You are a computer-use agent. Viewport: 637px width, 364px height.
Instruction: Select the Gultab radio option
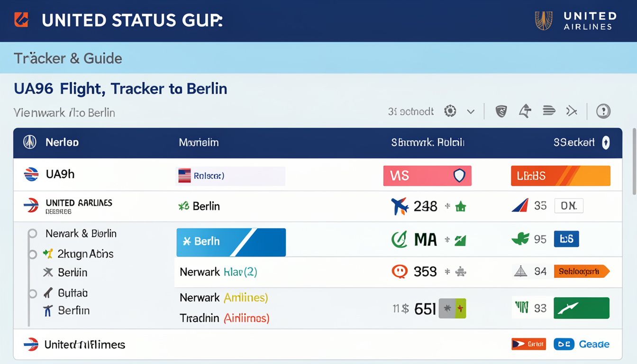32,293
